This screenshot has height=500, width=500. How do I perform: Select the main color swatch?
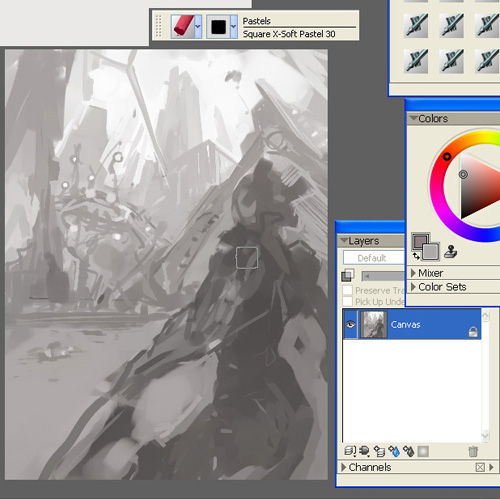coord(420,241)
